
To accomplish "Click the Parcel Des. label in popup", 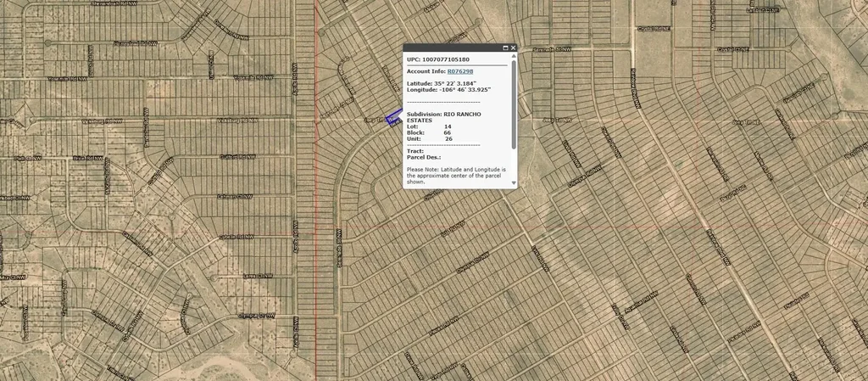I will [x=424, y=157].
